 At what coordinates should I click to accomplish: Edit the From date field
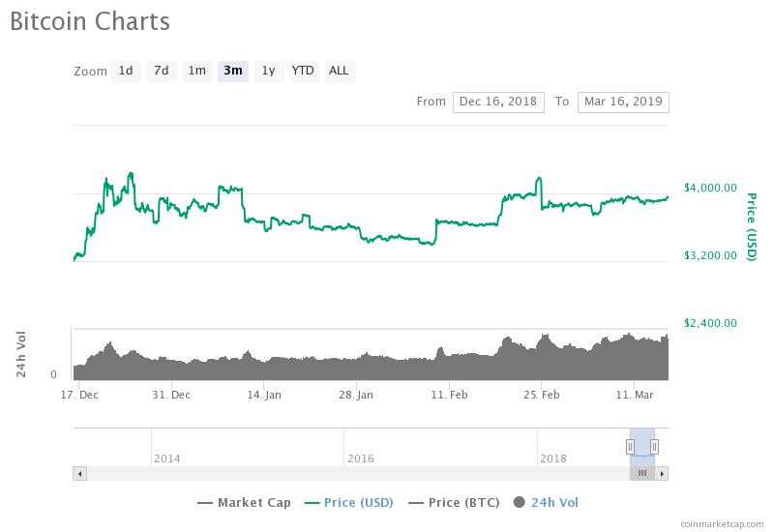pyautogui.click(x=498, y=102)
